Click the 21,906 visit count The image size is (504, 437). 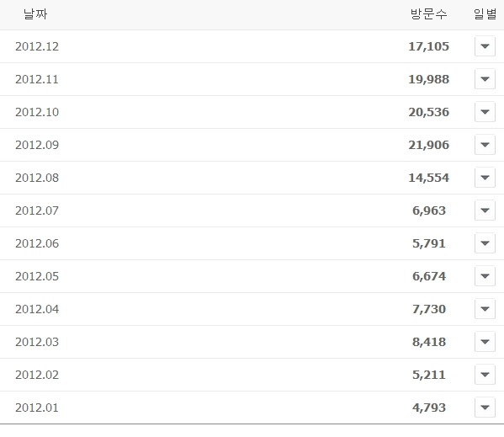point(429,145)
